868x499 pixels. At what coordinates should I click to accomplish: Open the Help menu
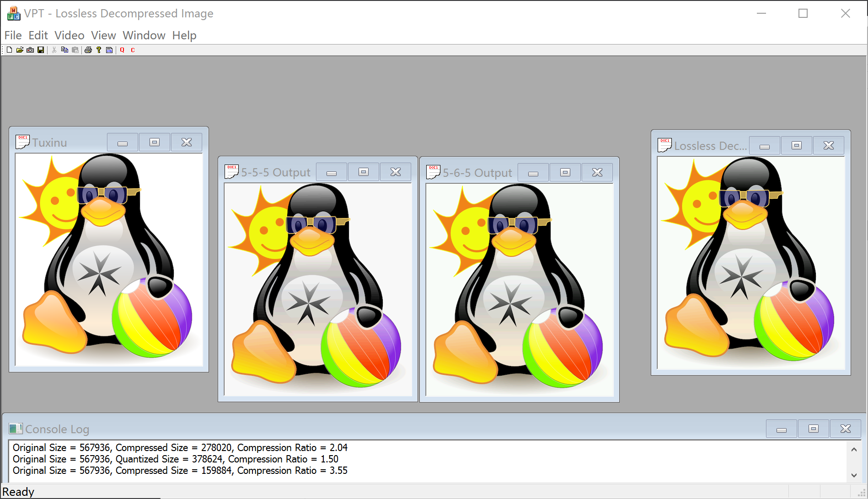tap(184, 35)
